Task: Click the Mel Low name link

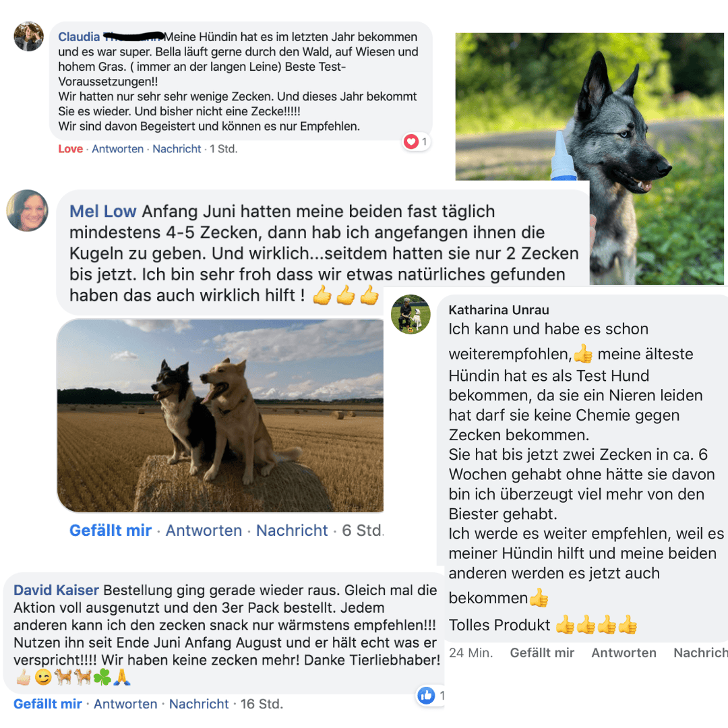Action: (x=102, y=211)
